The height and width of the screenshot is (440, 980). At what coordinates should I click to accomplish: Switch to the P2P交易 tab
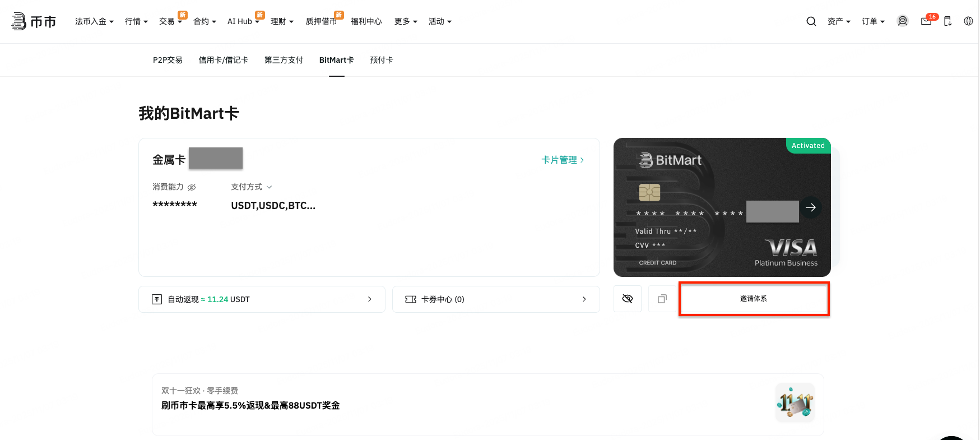pyautogui.click(x=168, y=60)
